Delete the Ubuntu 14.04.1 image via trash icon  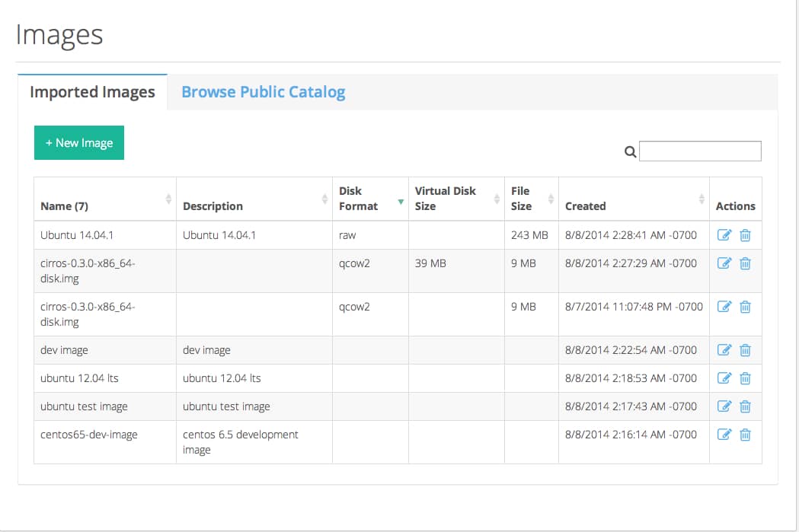coord(745,235)
